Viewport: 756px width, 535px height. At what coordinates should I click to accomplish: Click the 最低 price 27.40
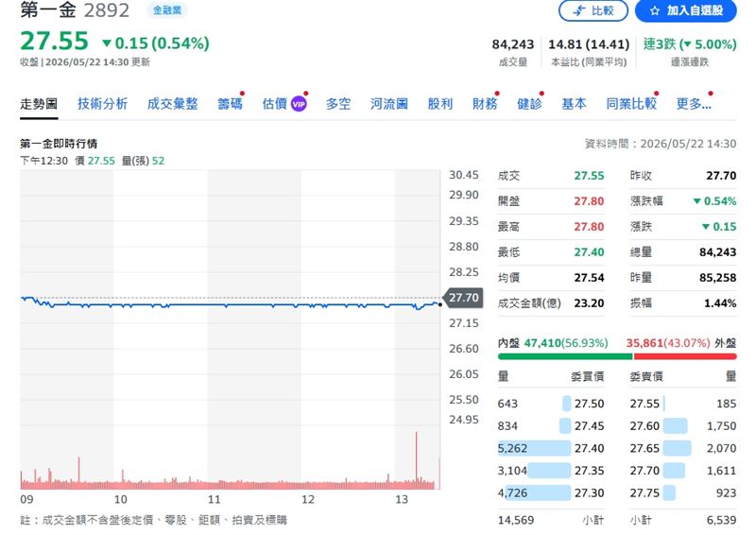(x=589, y=252)
